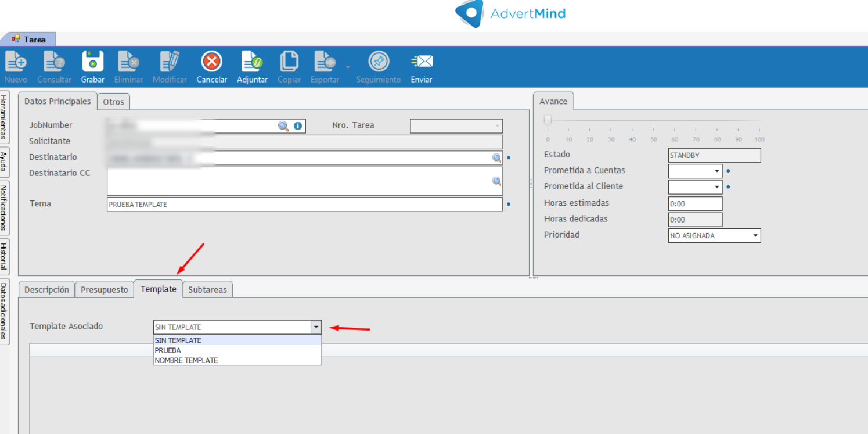This screenshot has width=868, height=434.
Task: Save the task with Grabar
Action: [93, 61]
